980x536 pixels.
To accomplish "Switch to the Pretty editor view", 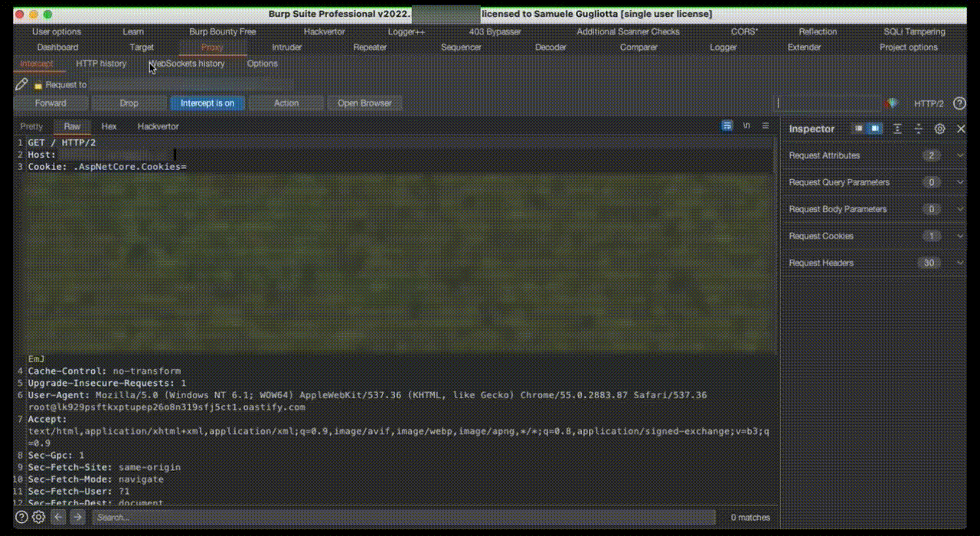I will pyautogui.click(x=31, y=126).
